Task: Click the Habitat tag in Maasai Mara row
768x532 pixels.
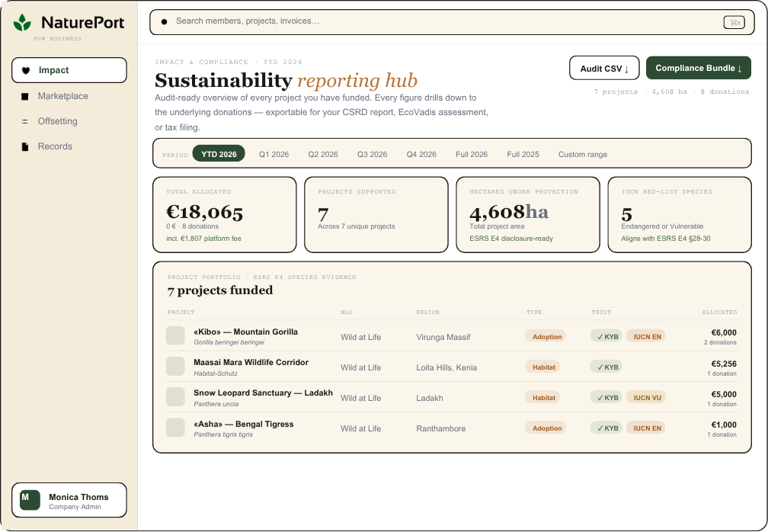Action: [542, 367]
